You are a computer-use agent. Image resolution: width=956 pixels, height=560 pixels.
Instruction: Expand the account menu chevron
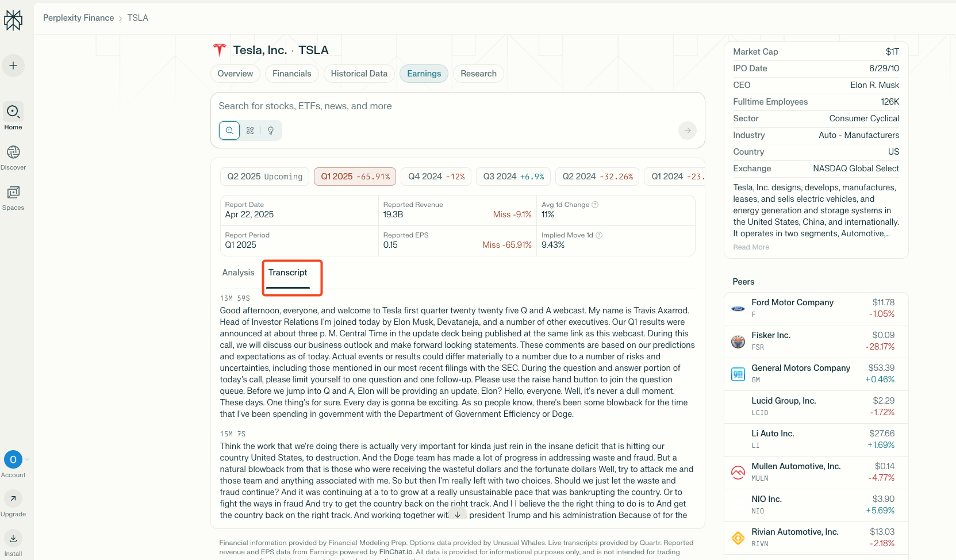(x=27, y=459)
